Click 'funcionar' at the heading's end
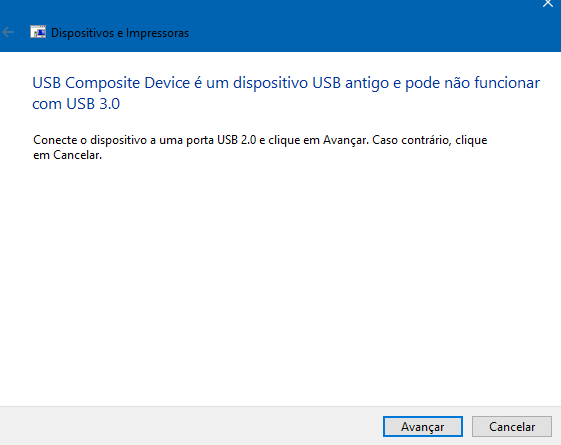Screen dimensions: 561x445 pos(507,83)
